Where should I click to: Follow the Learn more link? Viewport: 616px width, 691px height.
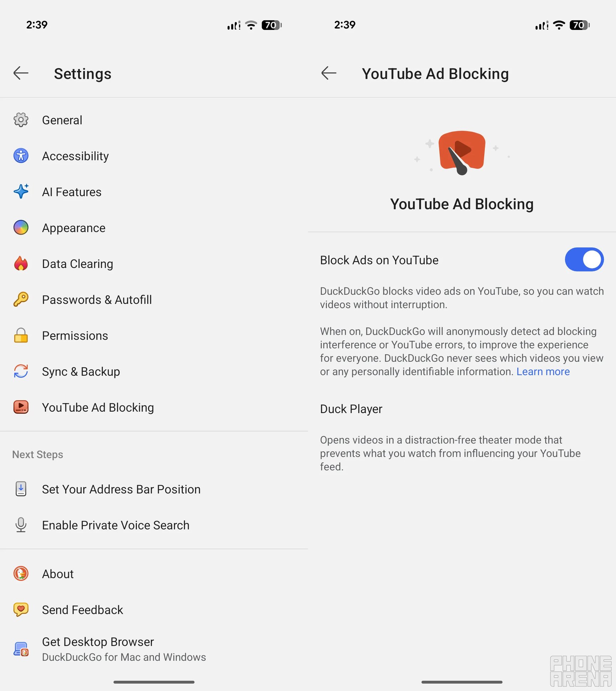click(x=543, y=371)
